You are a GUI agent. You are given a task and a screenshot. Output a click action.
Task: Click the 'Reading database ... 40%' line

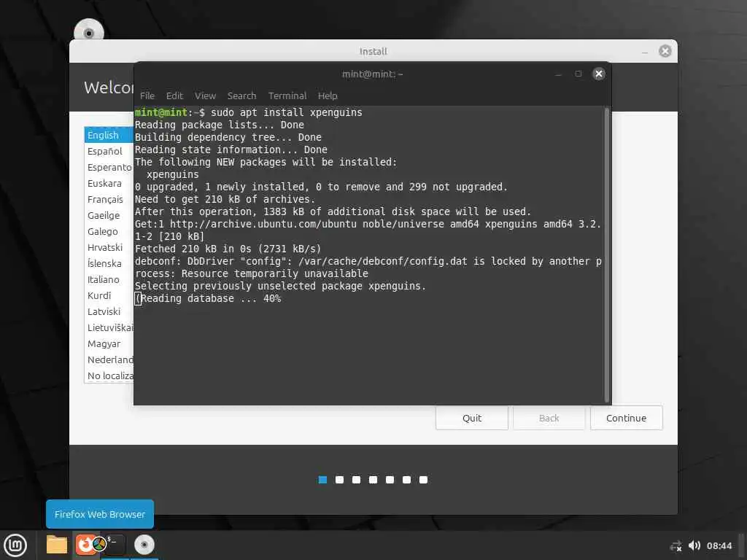(208, 298)
